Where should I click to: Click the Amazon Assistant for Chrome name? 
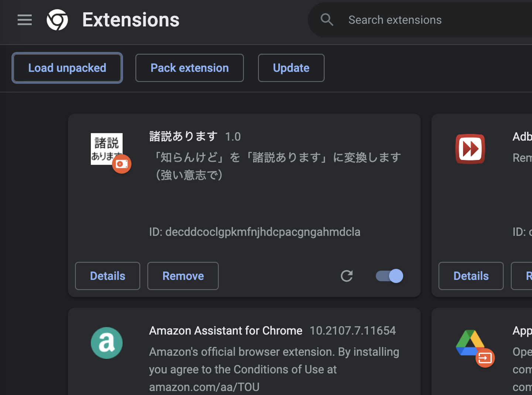[x=226, y=330]
